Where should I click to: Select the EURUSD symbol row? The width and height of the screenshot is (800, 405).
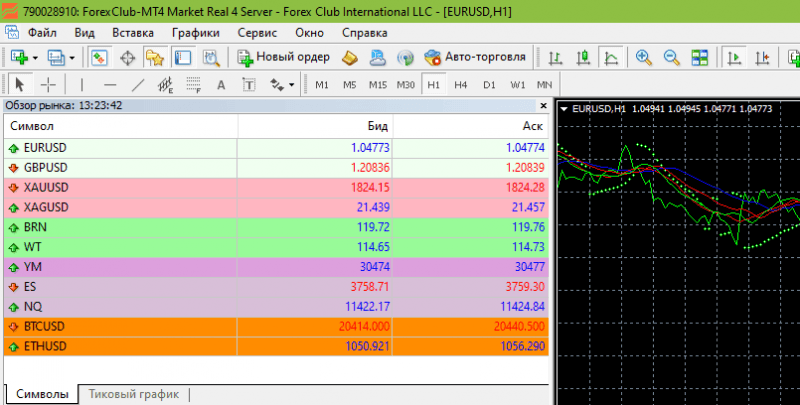click(x=276, y=148)
